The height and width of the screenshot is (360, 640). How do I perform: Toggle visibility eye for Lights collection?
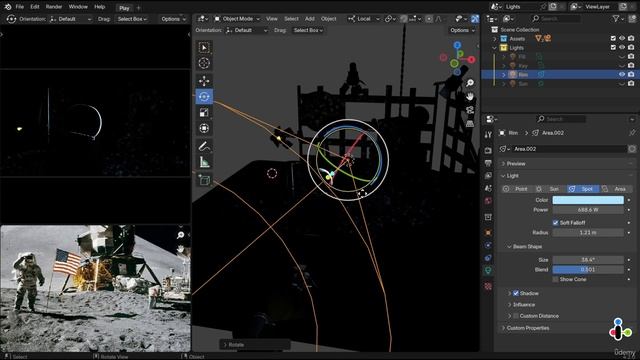point(622,48)
